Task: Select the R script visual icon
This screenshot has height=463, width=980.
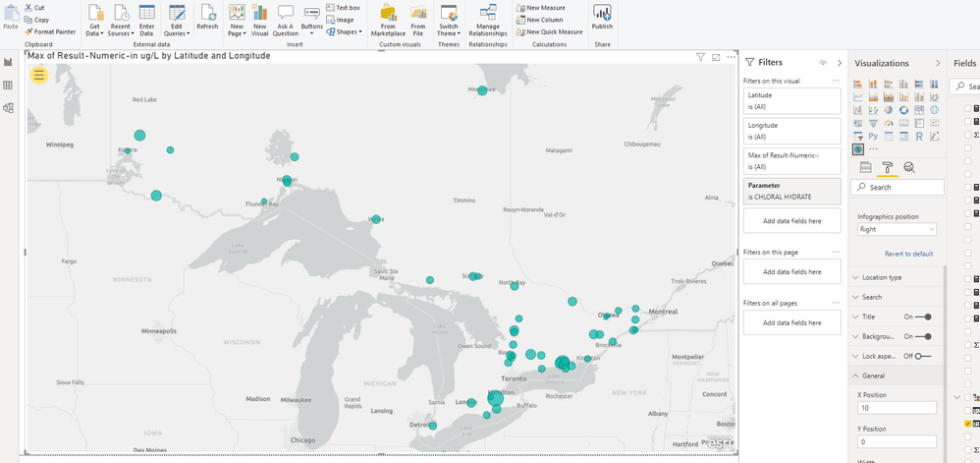Action: point(919,137)
